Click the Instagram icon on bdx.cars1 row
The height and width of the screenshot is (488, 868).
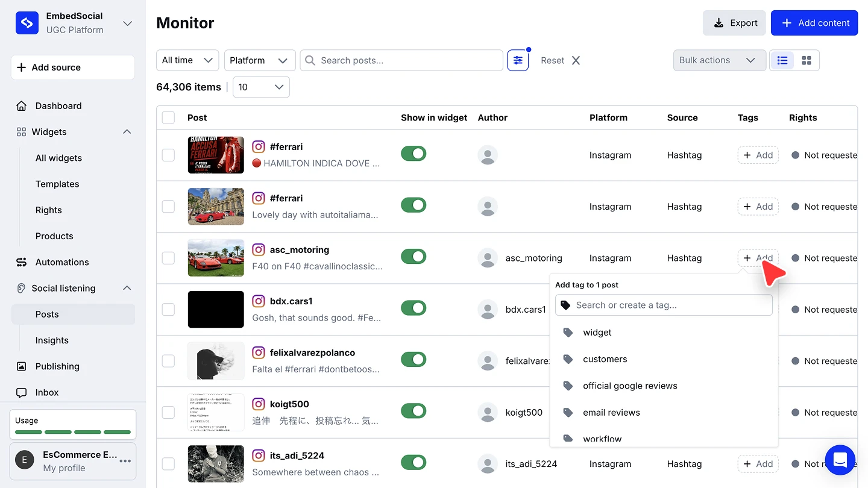259,301
